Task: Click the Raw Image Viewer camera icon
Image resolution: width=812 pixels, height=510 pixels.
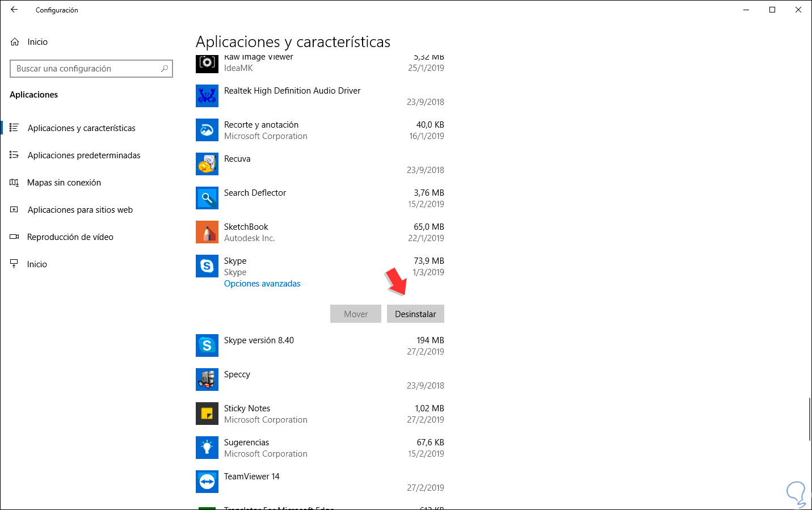Action: [207, 64]
